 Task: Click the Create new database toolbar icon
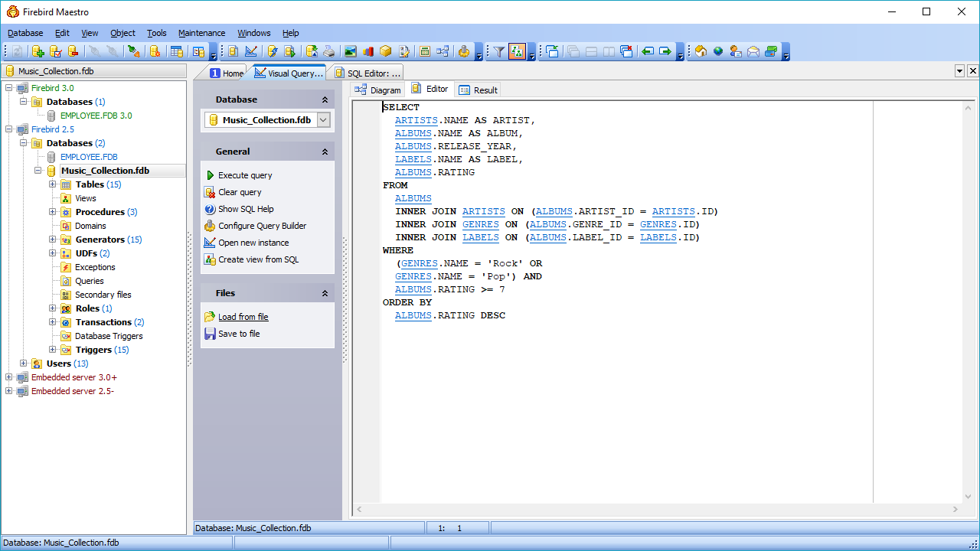click(38, 51)
